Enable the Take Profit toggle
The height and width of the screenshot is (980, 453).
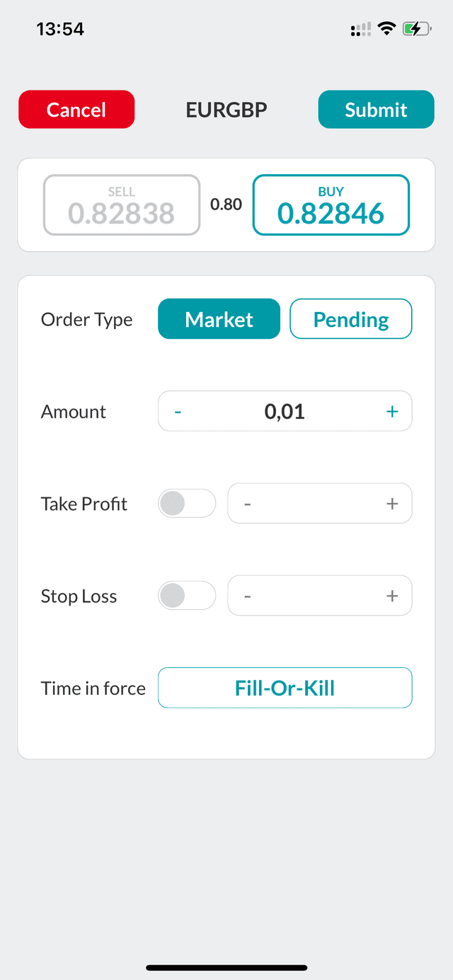(x=186, y=503)
